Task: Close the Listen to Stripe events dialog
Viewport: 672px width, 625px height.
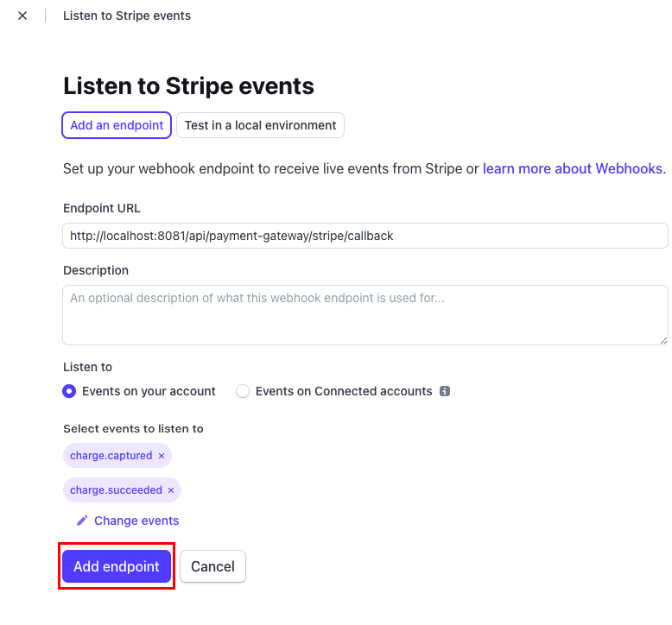Action: (x=22, y=16)
